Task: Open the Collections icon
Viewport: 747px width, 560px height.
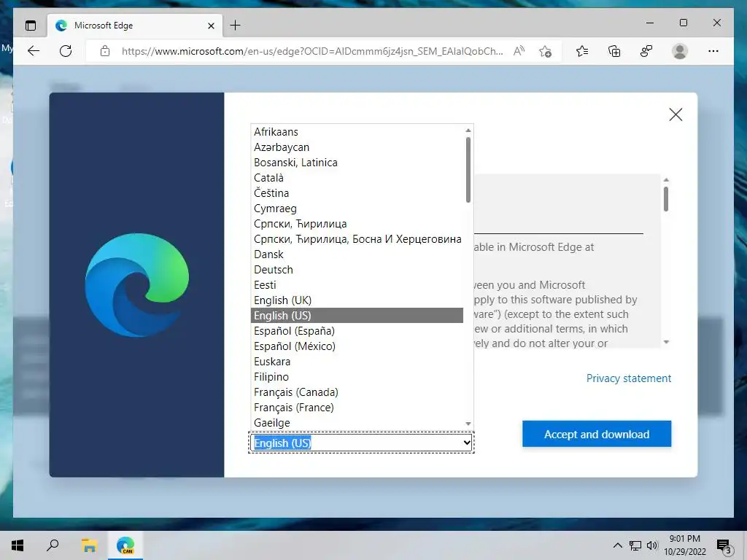Action: (614, 51)
